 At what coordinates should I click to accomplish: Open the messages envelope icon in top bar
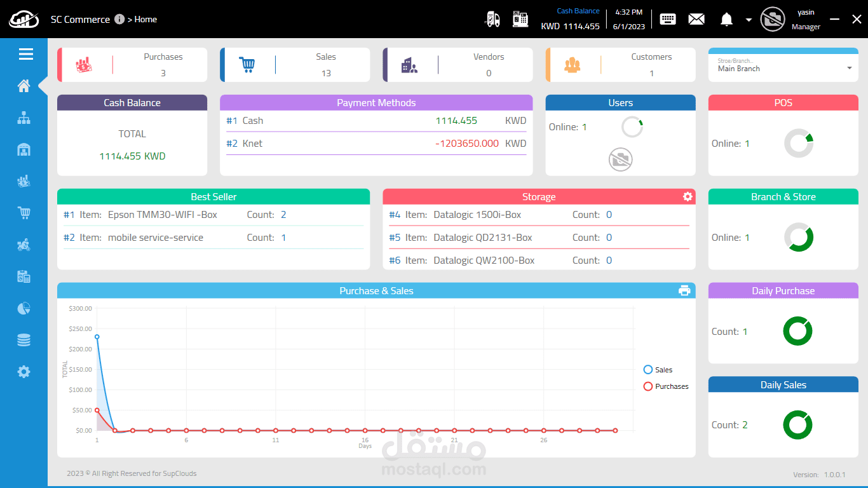[x=696, y=19]
